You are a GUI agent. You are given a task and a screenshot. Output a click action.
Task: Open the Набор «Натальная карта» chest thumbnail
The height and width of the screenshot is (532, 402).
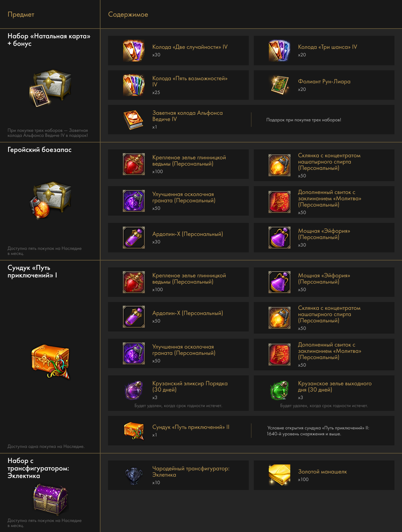click(x=50, y=88)
